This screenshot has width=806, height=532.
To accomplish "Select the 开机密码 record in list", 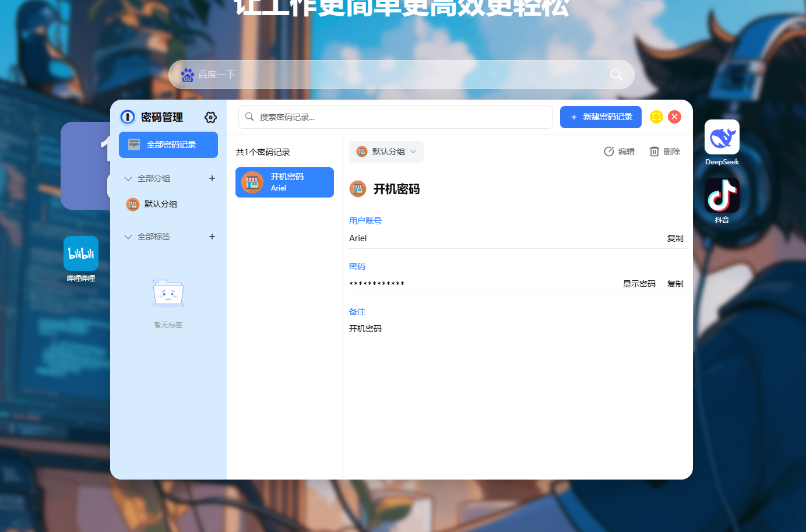I will pos(284,182).
